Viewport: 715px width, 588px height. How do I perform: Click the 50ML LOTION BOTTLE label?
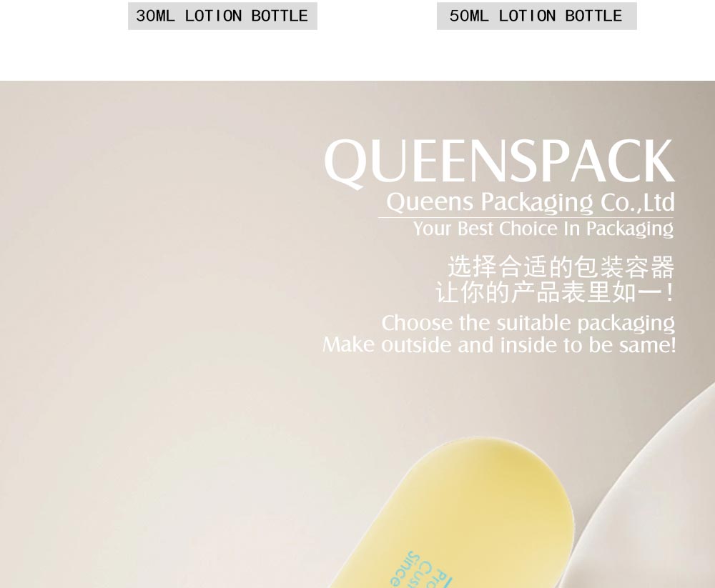click(537, 16)
